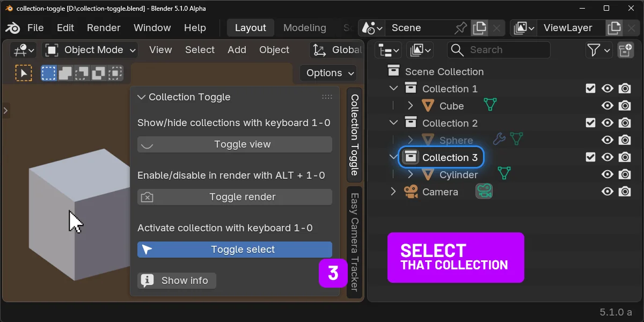This screenshot has width=644, height=322.
Task: Click the Show info button
Action: pos(177,280)
